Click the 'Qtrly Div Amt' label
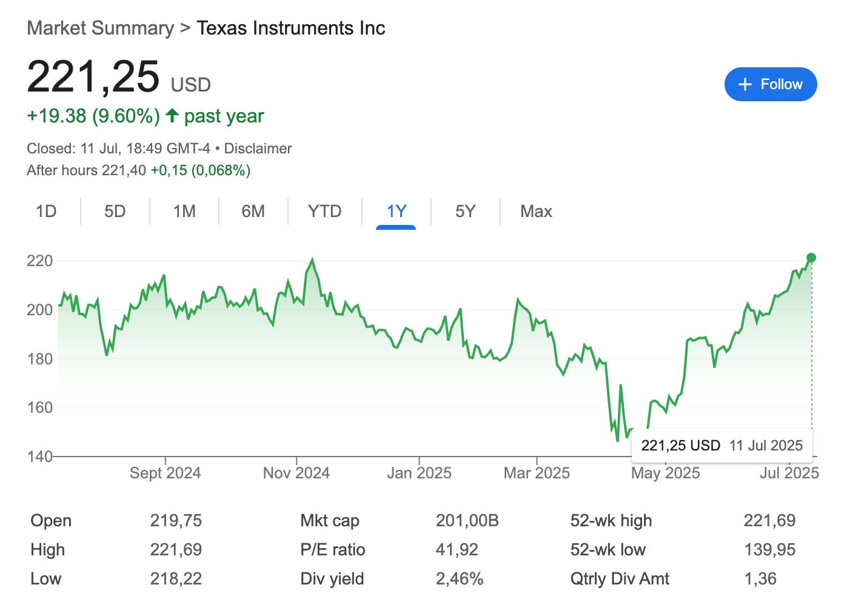Viewport: 844px width, 616px height. pyautogui.click(x=620, y=579)
